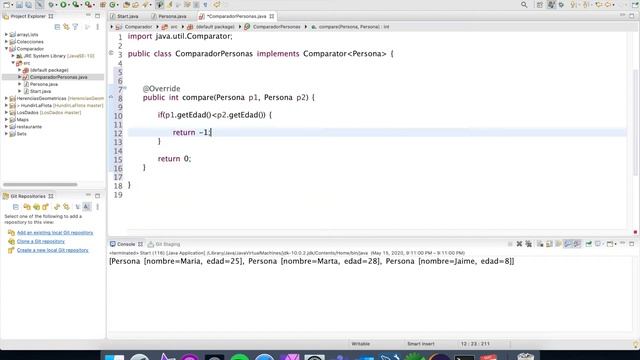Expand the JRE System Library node
The height and width of the screenshot is (360, 640).
[13, 56]
